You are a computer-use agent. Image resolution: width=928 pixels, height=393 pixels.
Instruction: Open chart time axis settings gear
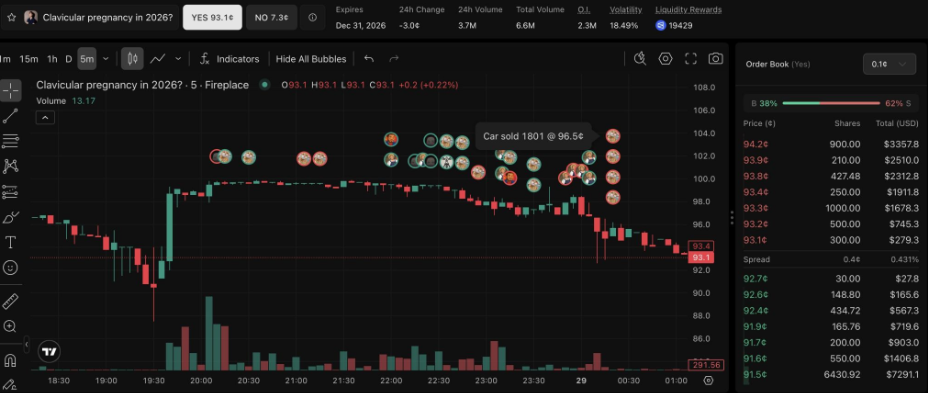pyautogui.click(x=708, y=381)
